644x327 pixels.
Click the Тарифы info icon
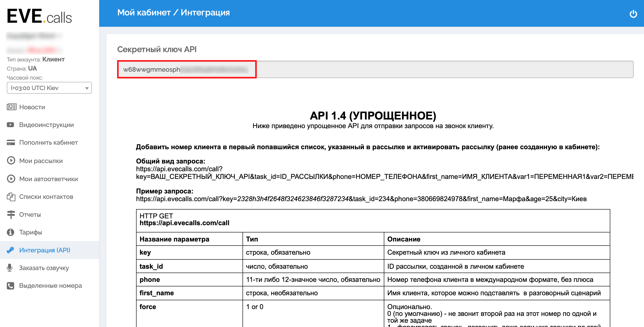[x=10, y=232]
